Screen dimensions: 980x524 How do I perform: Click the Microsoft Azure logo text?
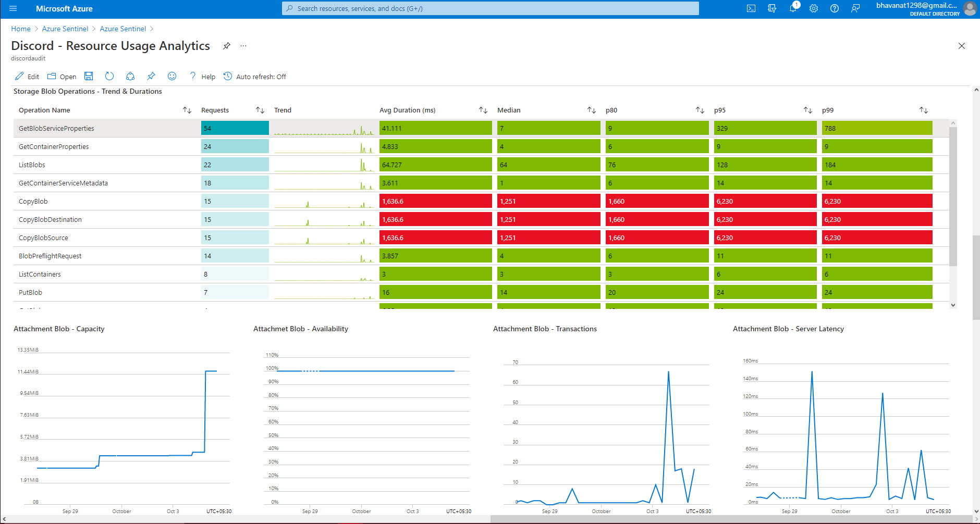[64, 9]
